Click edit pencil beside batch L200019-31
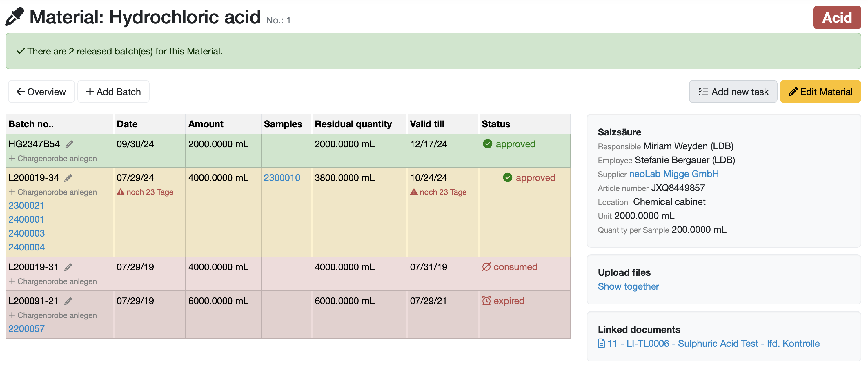Image resolution: width=868 pixels, height=367 pixels. click(x=68, y=267)
